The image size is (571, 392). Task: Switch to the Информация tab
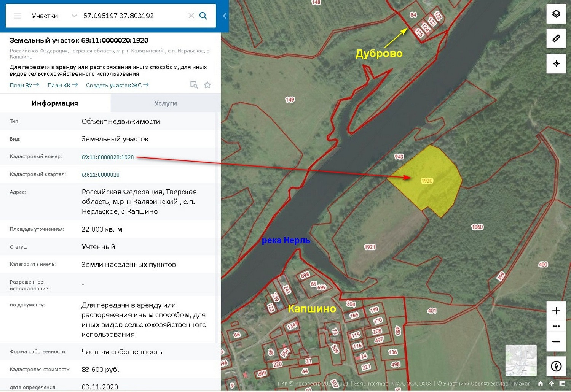[55, 103]
